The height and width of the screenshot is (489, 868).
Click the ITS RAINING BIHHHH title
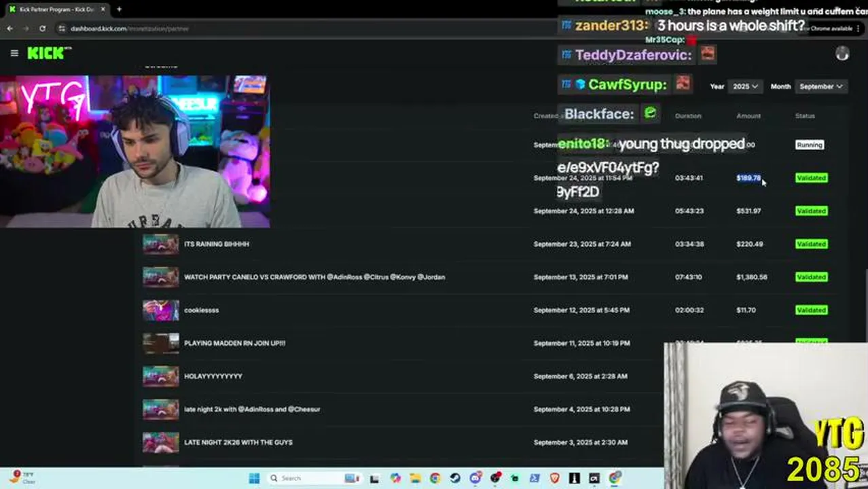tap(217, 244)
